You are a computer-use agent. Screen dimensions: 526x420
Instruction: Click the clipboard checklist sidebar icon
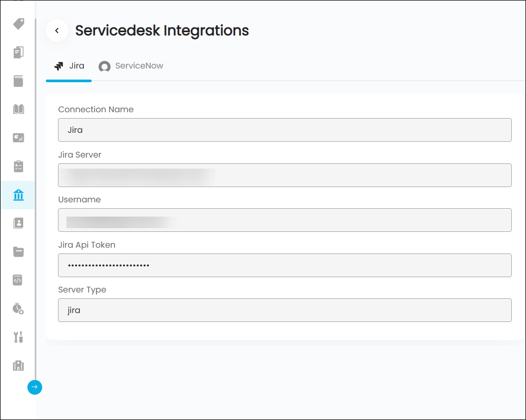click(x=18, y=166)
